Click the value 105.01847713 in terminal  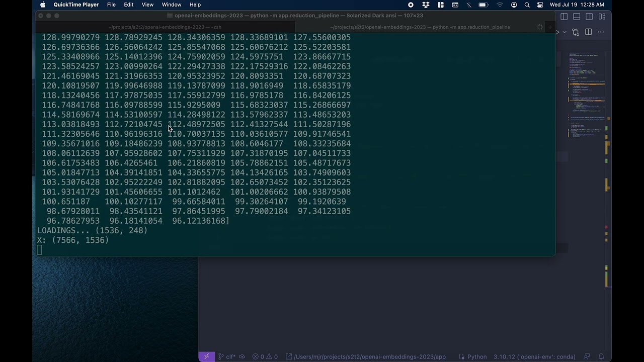(71, 172)
